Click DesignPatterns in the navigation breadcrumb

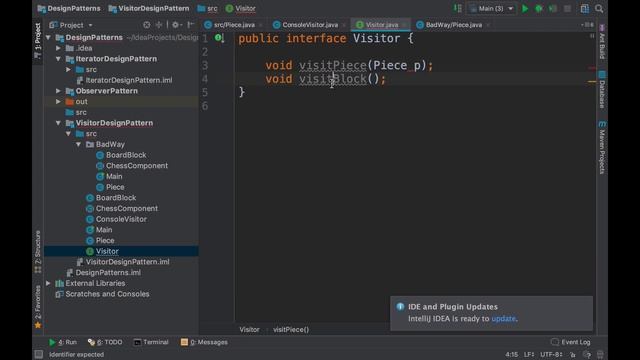click(69, 9)
